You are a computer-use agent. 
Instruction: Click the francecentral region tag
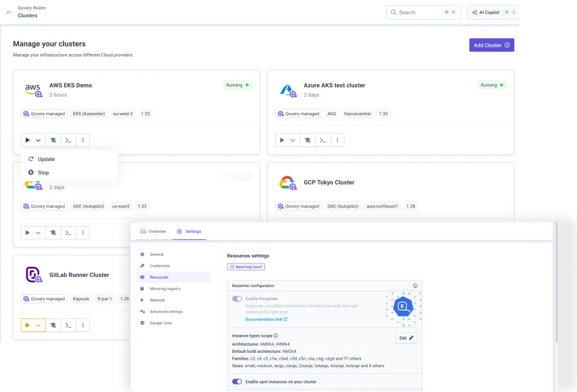357,114
